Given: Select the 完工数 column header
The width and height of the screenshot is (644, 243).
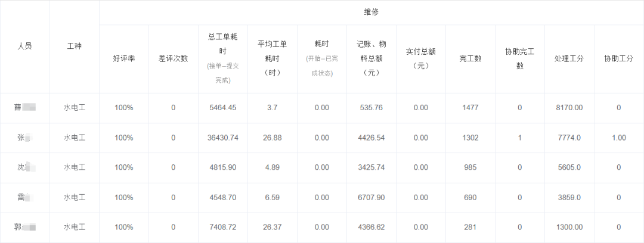Looking at the screenshot, I should pos(470,58).
